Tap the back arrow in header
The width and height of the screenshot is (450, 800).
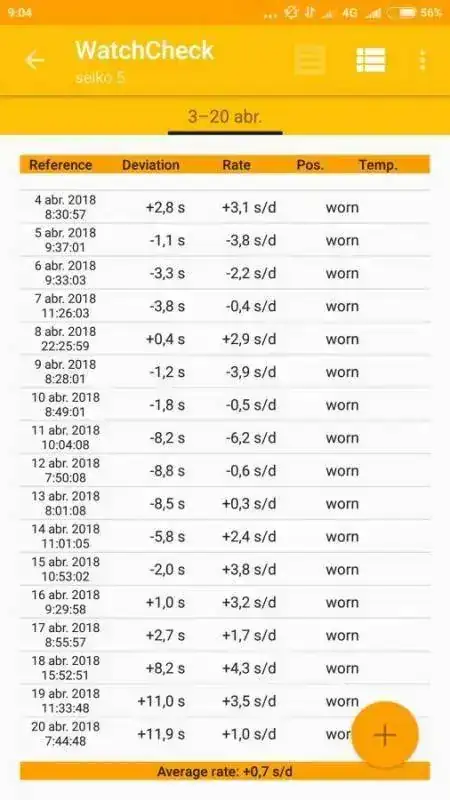35,61
